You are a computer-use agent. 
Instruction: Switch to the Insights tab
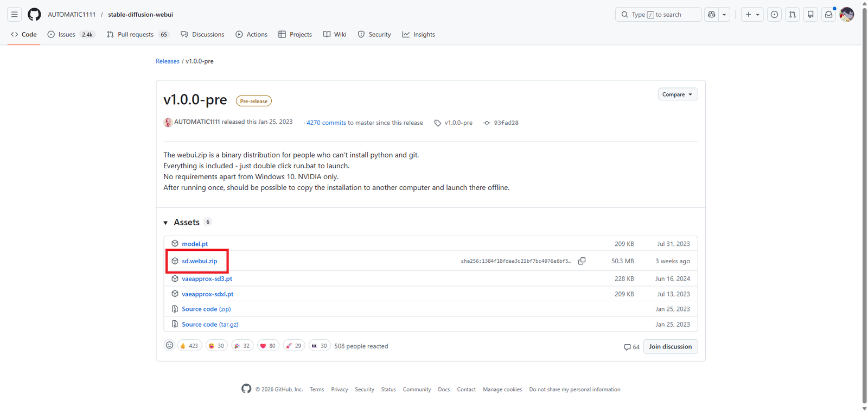point(419,34)
